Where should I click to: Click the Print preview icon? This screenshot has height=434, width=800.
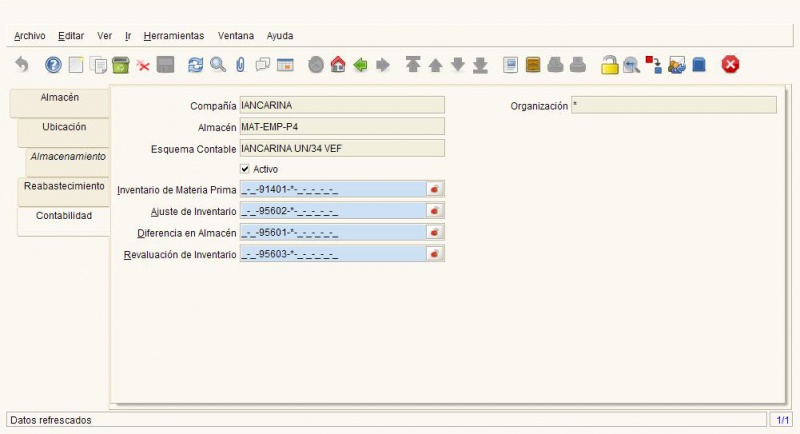pos(555,65)
